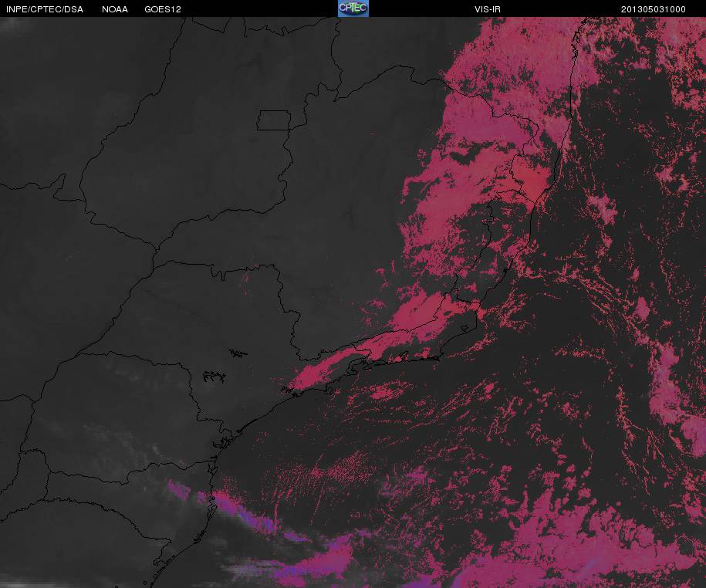
Task: Select the INPE/CPTEC/DSA header text
Action: tap(45, 9)
